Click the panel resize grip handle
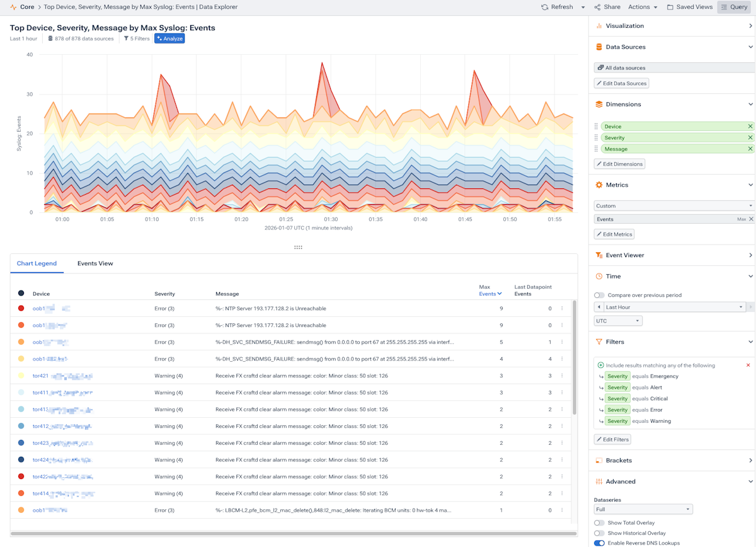The width and height of the screenshot is (756, 547). pos(298,248)
